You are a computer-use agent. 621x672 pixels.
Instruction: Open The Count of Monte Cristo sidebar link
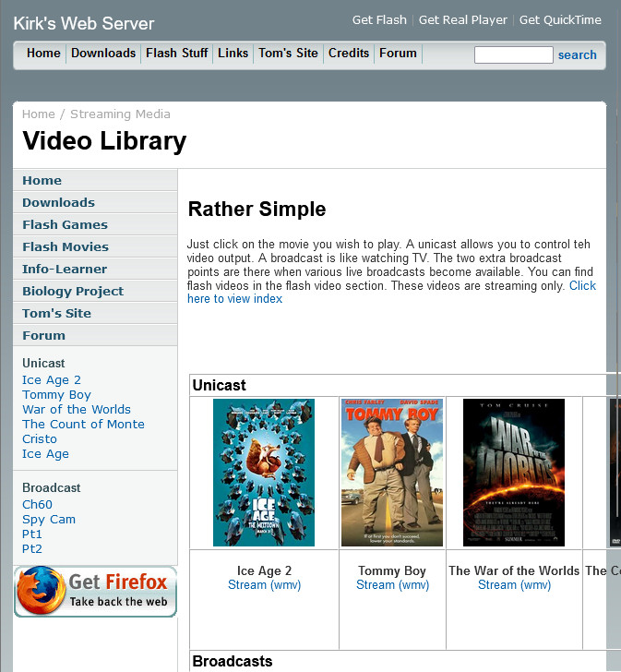(x=83, y=431)
